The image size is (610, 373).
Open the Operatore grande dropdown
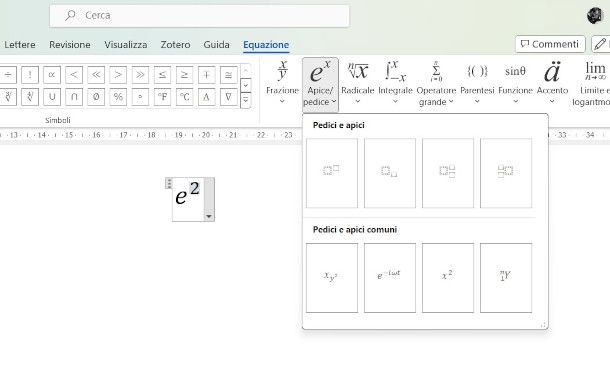pyautogui.click(x=436, y=83)
